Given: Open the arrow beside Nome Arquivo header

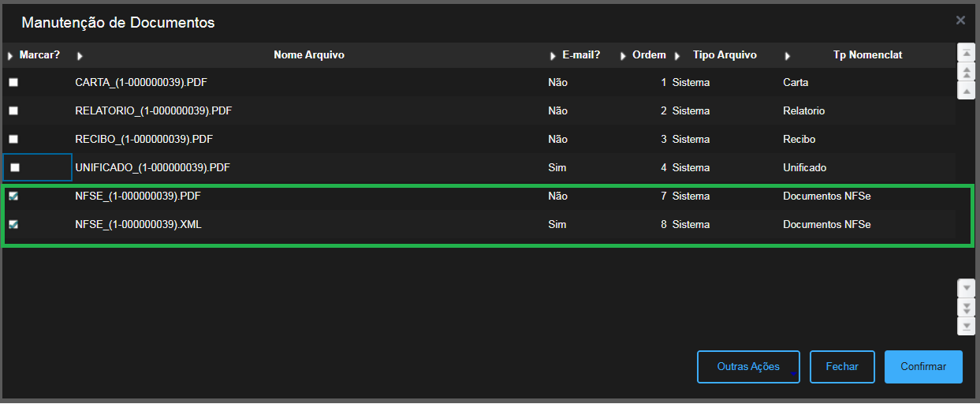Looking at the screenshot, I should click(80, 56).
